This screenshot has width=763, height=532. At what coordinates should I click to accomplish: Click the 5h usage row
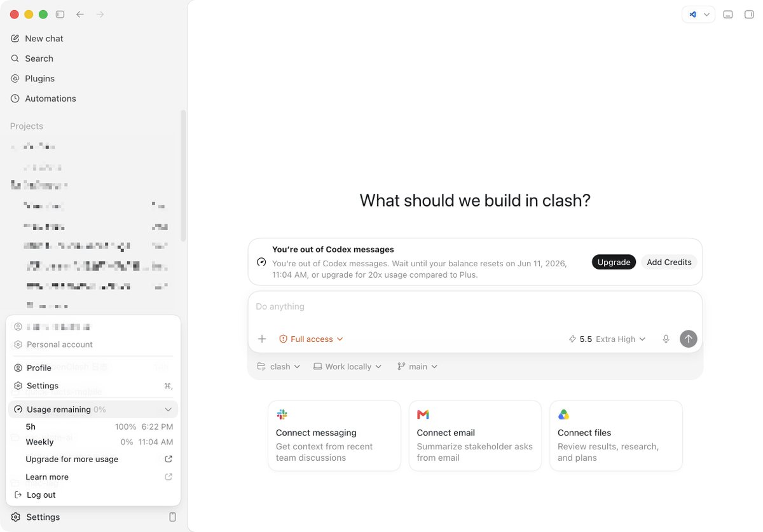(99, 426)
